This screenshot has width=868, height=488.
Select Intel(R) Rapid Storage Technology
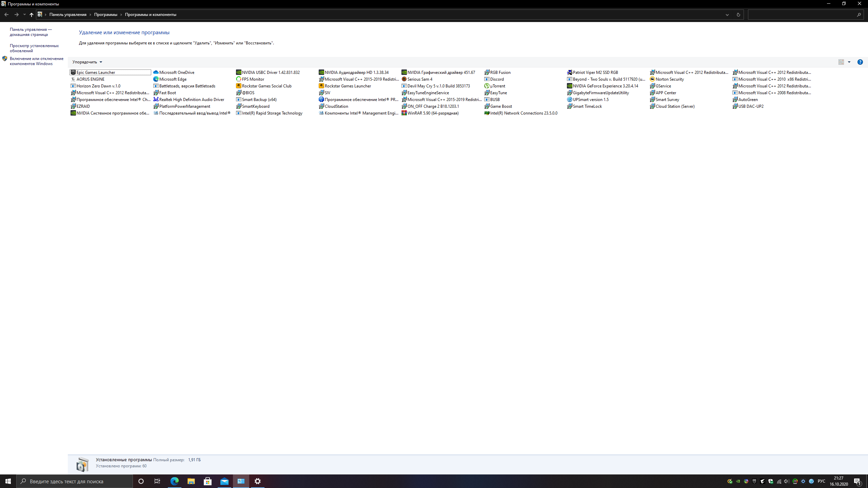click(269, 113)
